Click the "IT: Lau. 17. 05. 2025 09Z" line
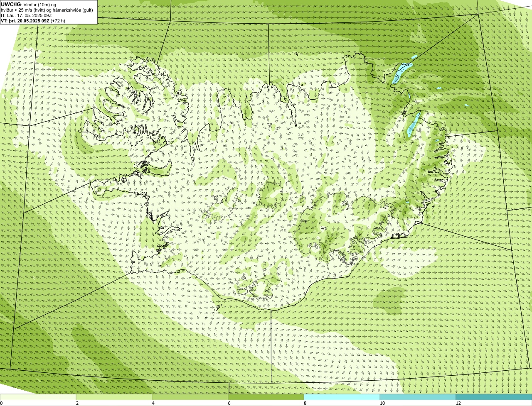The width and height of the screenshot is (532, 406). pos(26,15)
